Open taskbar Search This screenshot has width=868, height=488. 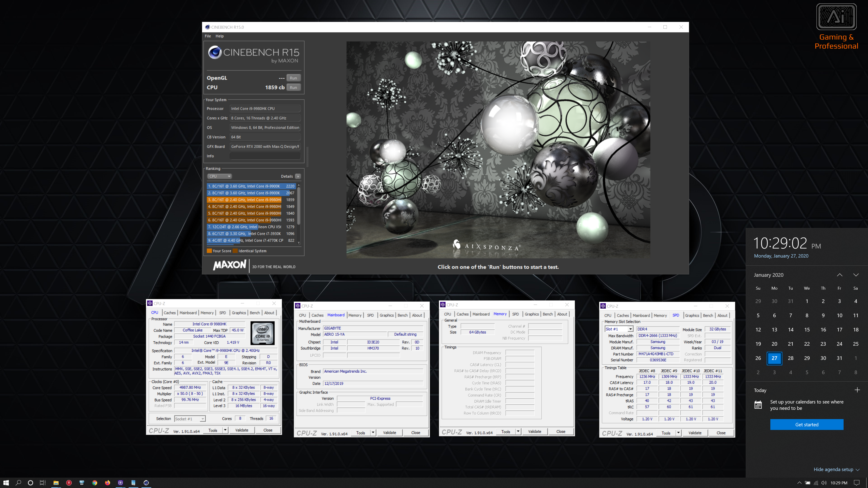[x=19, y=483]
